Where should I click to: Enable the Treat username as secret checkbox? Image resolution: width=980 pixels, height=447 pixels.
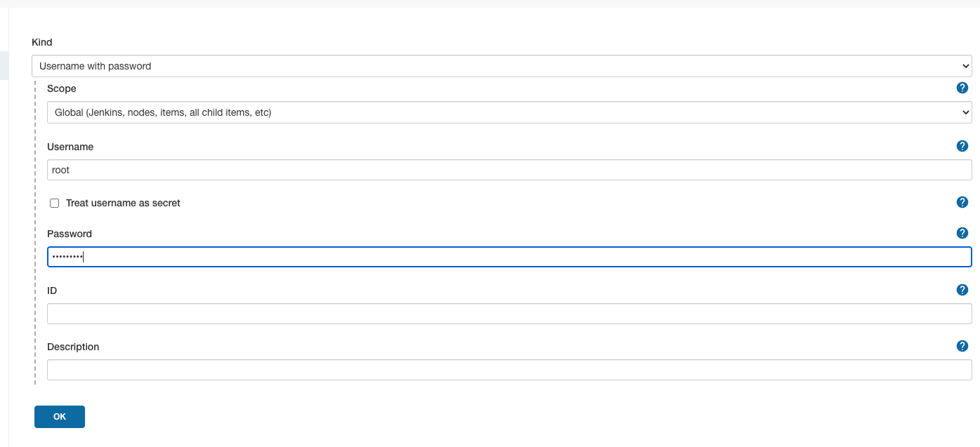[54, 204]
